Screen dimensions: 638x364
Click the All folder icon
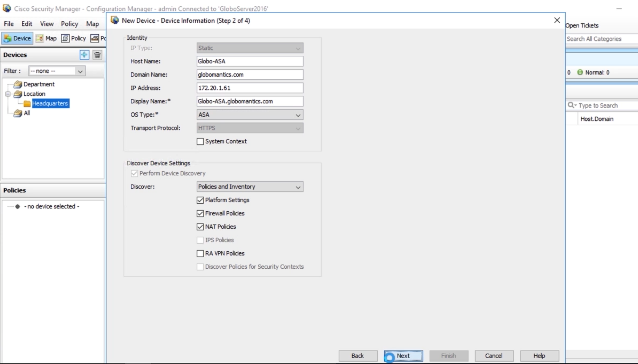18,113
